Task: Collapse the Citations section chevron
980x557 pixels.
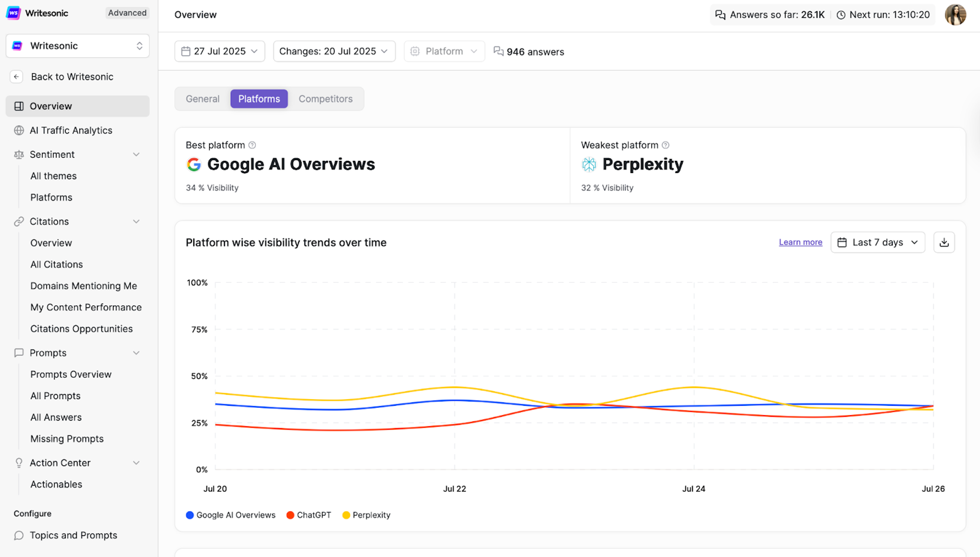Action: 136,222
